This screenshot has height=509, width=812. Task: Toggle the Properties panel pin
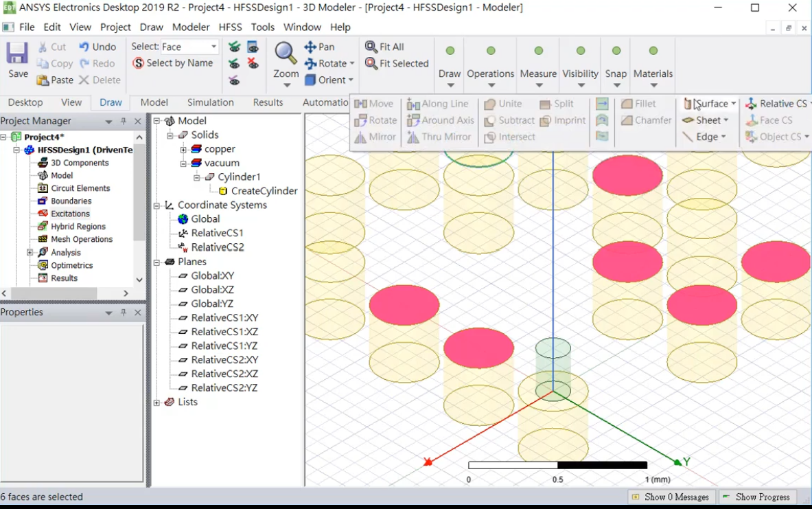click(124, 313)
